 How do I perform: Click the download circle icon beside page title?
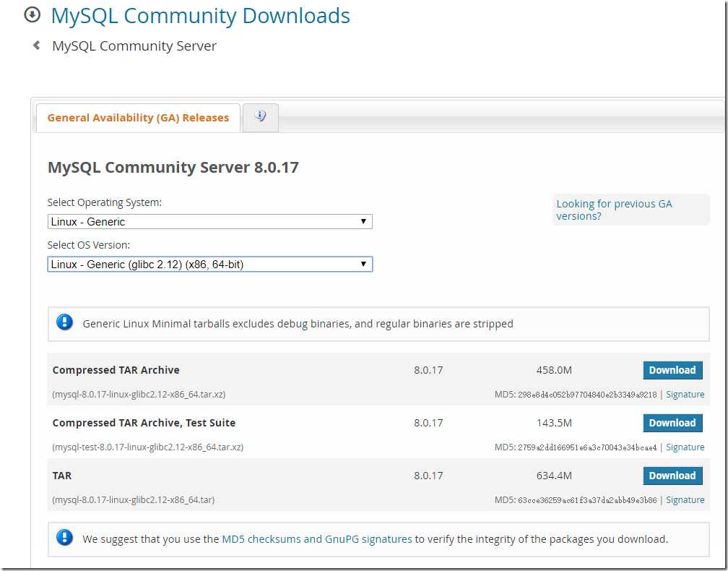coord(32,15)
